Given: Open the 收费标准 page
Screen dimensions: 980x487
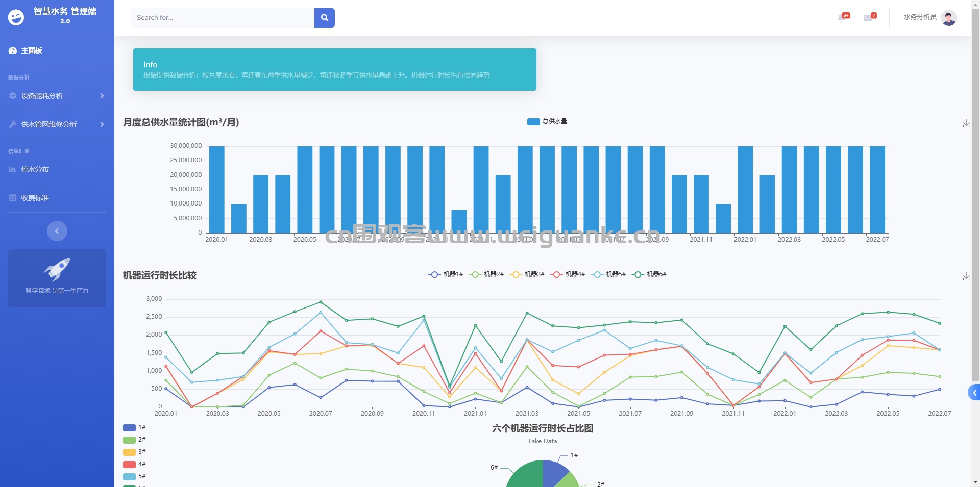Looking at the screenshot, I should (35, 198).
